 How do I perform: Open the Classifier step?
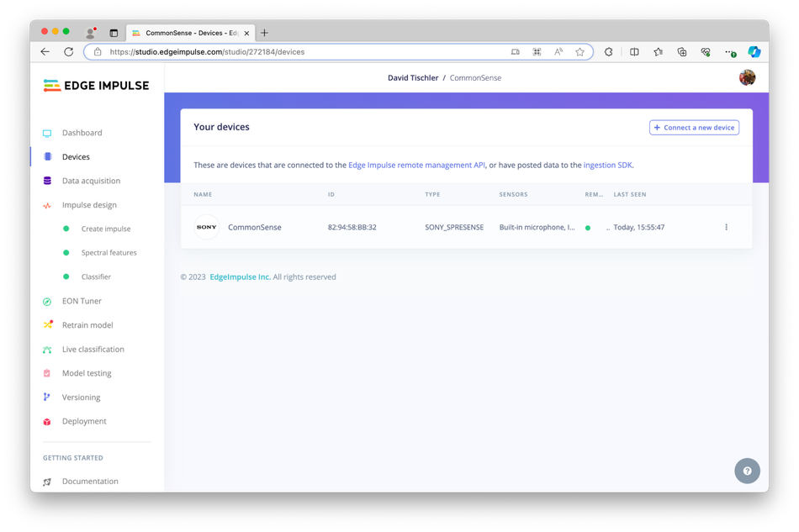(x=97, y=277)
